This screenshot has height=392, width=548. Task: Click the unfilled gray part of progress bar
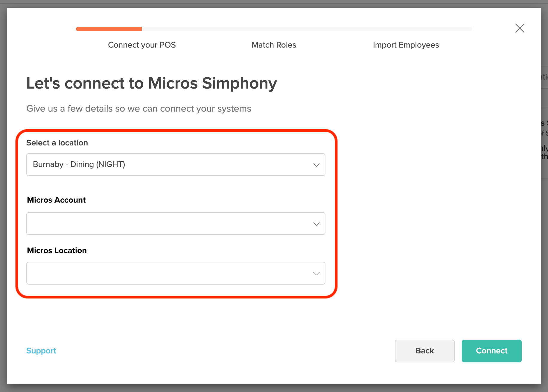click(307, 29)
